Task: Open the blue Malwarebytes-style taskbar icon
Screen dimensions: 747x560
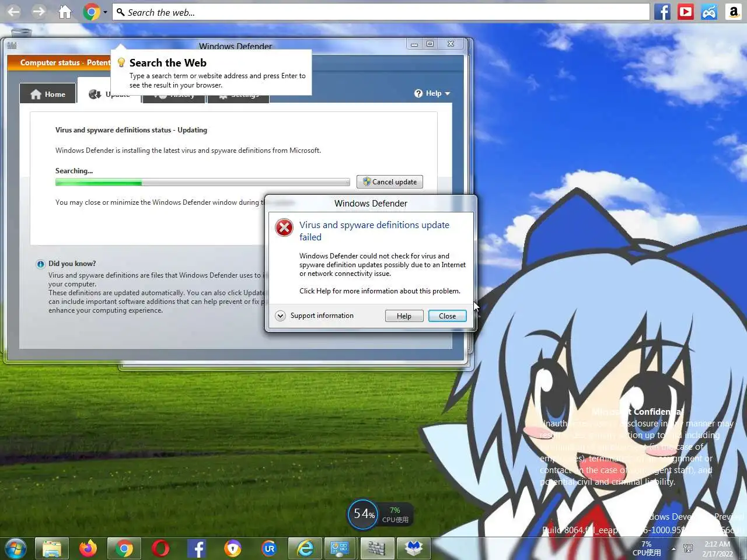Action: (x=414, y=548)
